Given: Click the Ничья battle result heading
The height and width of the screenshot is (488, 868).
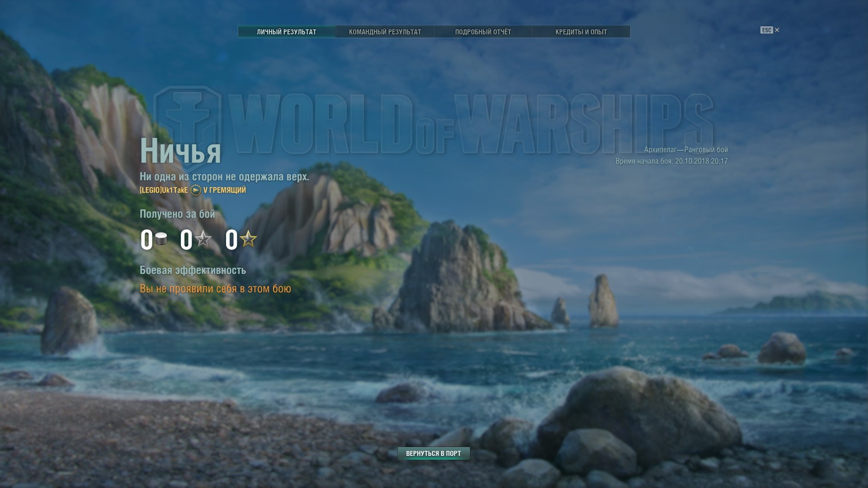Looking at the screenshot, I should (180, 151).
